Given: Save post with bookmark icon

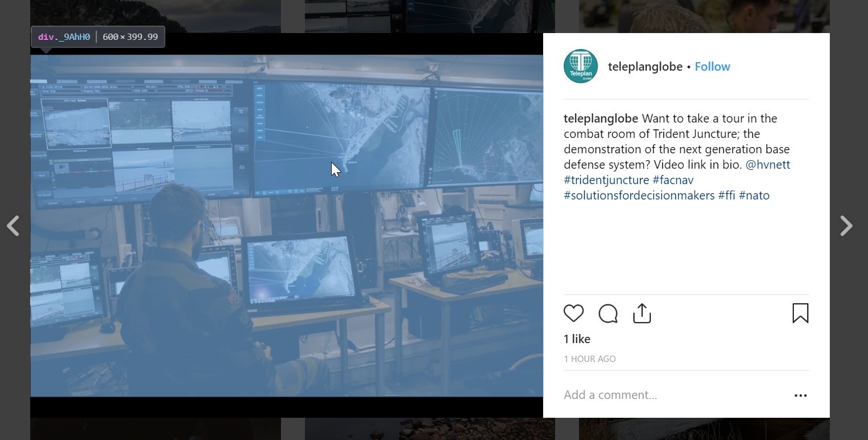Looking at the screenshot, I should coord(800,313).
